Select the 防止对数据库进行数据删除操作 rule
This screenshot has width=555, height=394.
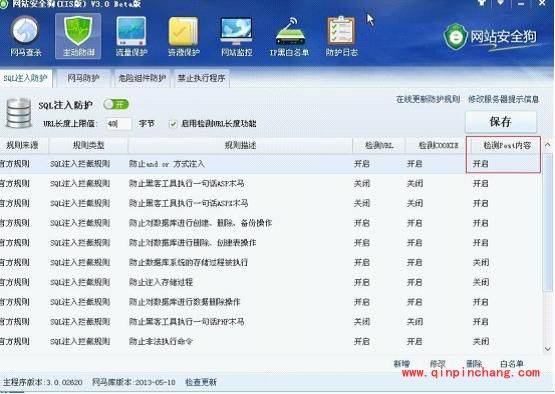(x=271, y=302)
